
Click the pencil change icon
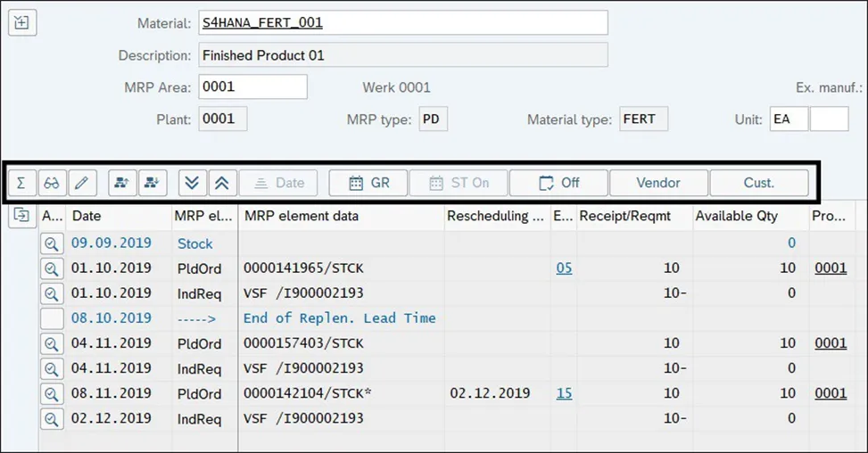(81, 183)
